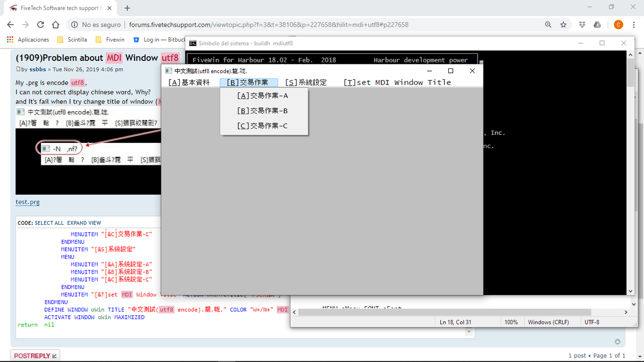Click [T]set MDI Window Title menu item
This screenshot has height=362, width=644.
pos(397,82)
